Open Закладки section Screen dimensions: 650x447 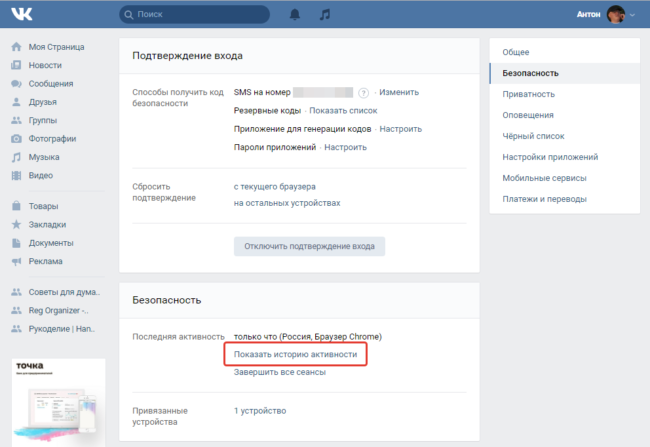tap(47, 224)
